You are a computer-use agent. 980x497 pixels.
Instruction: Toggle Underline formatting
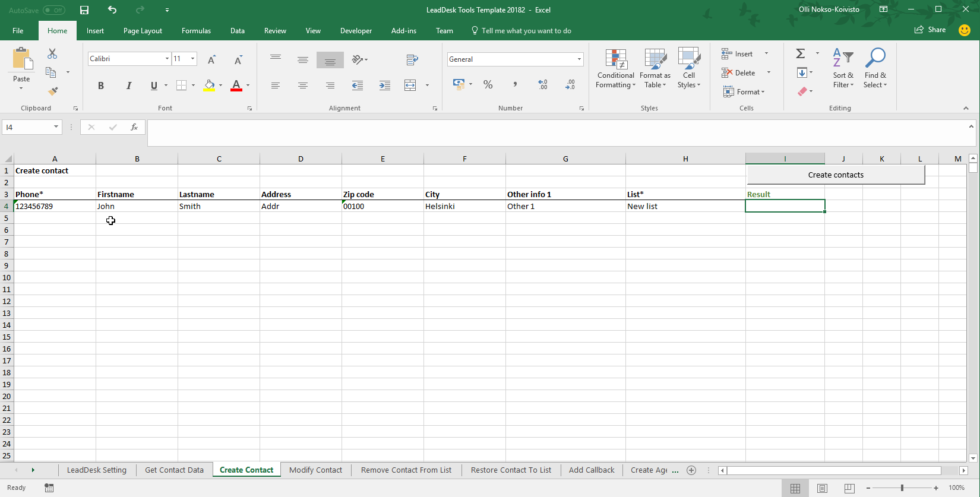(x=154, y=86)
